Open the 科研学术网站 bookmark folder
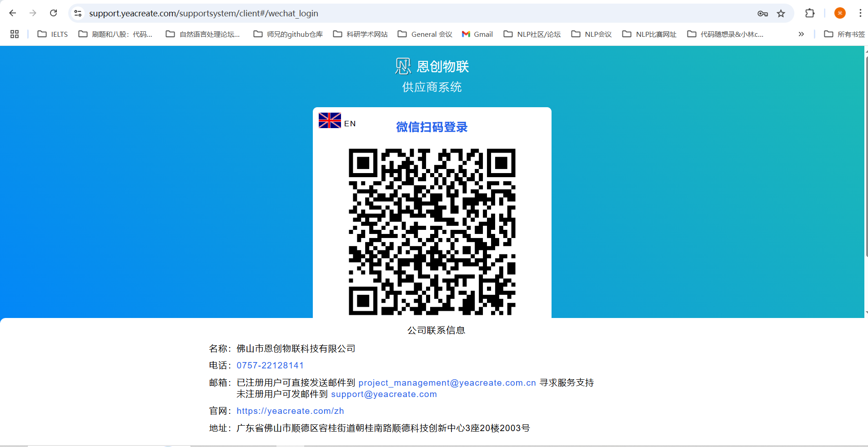 coord(361,34)
